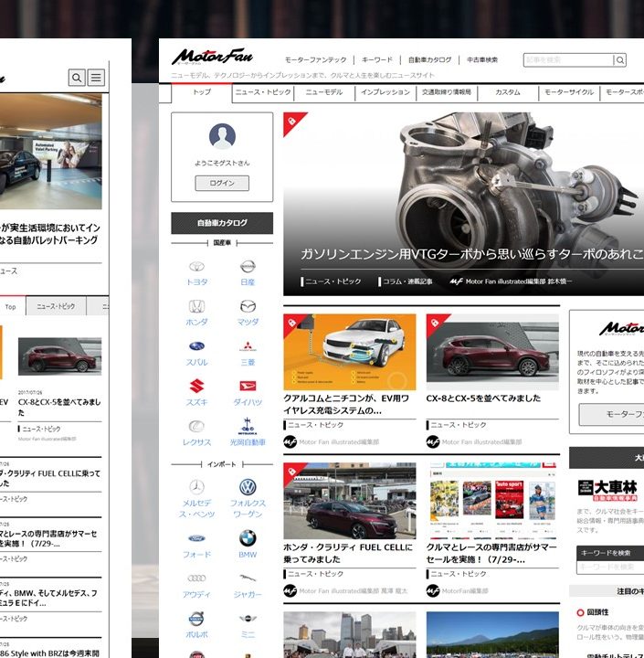The height and width of the screenshot is (658, 644).
Task: Open Mitsuoka brand icon
Action: (248, 426)
